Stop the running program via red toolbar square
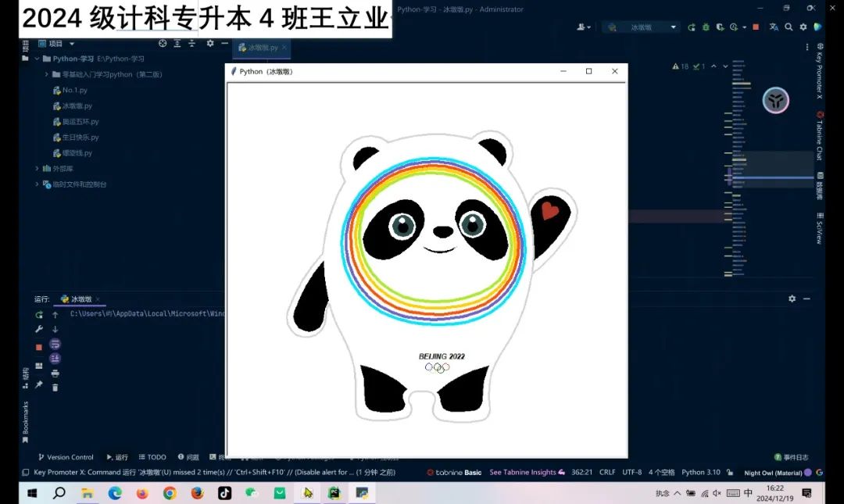The image size is (844, 504). tap(756, 27)
